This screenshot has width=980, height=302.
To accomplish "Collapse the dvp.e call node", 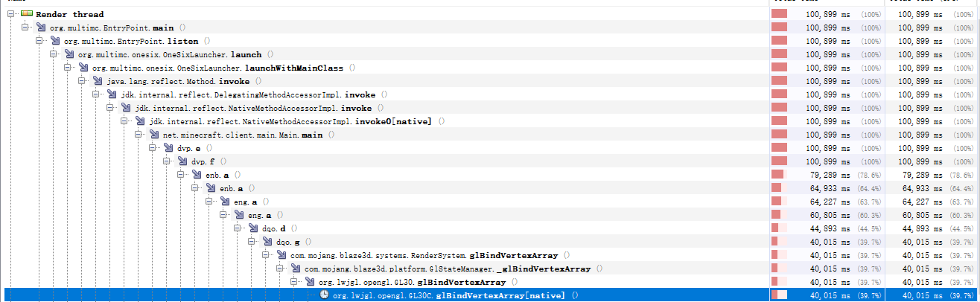I will tap(150, 148).
